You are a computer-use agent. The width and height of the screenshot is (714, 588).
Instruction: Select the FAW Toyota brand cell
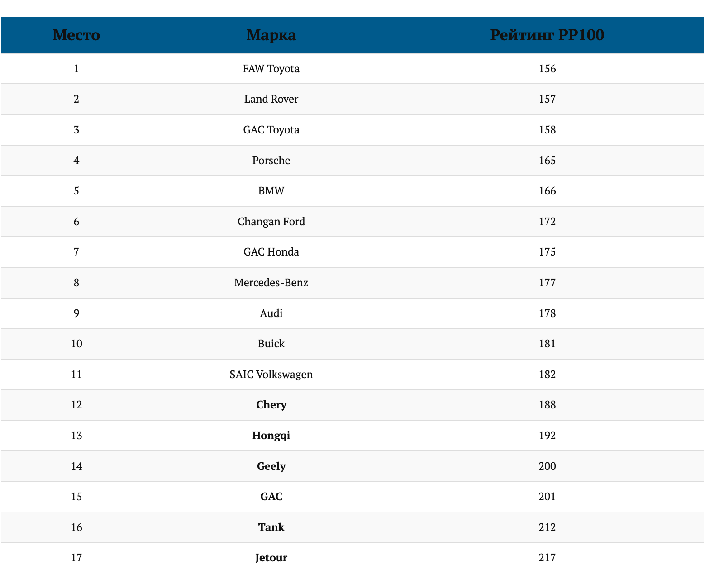271,69
